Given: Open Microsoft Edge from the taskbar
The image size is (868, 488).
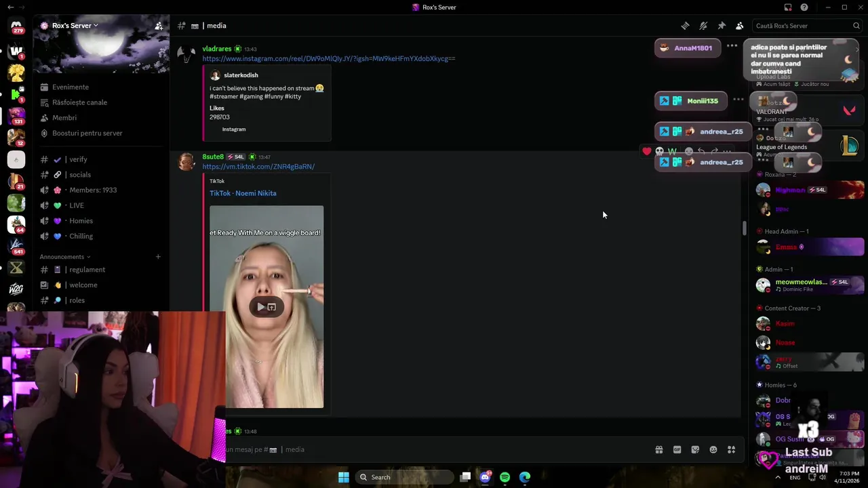Looking at the screenshot, I should 525,477.
